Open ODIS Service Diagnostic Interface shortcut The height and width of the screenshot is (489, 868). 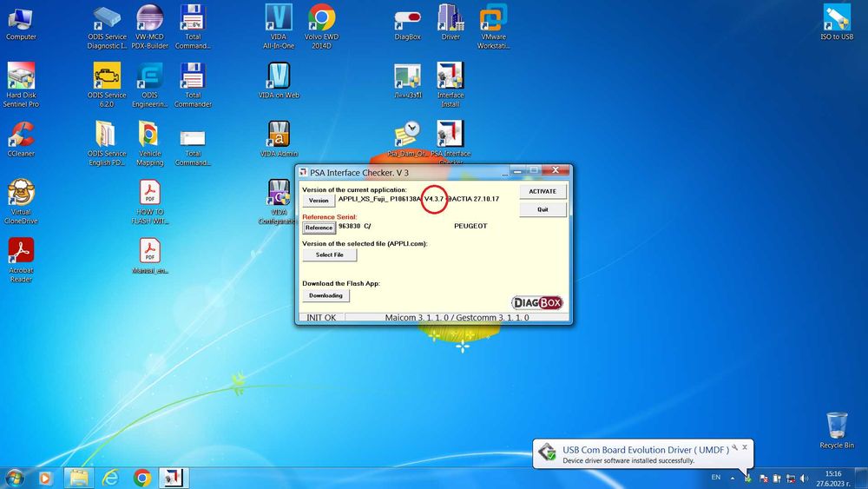pyautogui.click(x=107, y=27)
